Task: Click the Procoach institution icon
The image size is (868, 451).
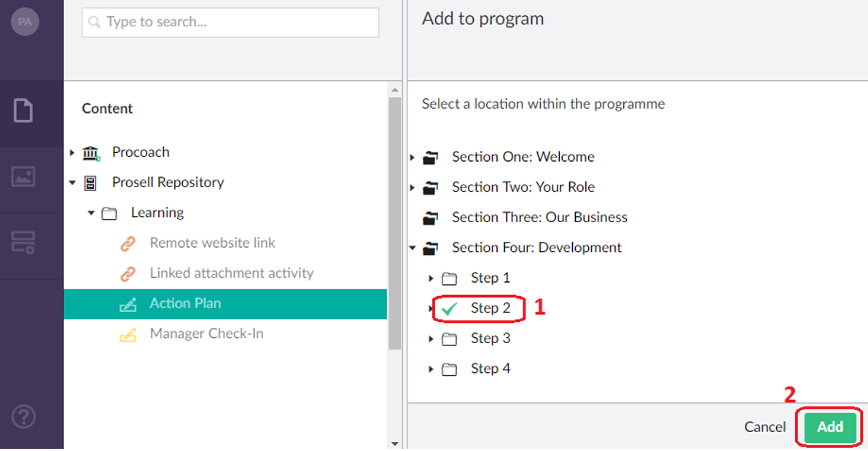Action: coord(90,152)
